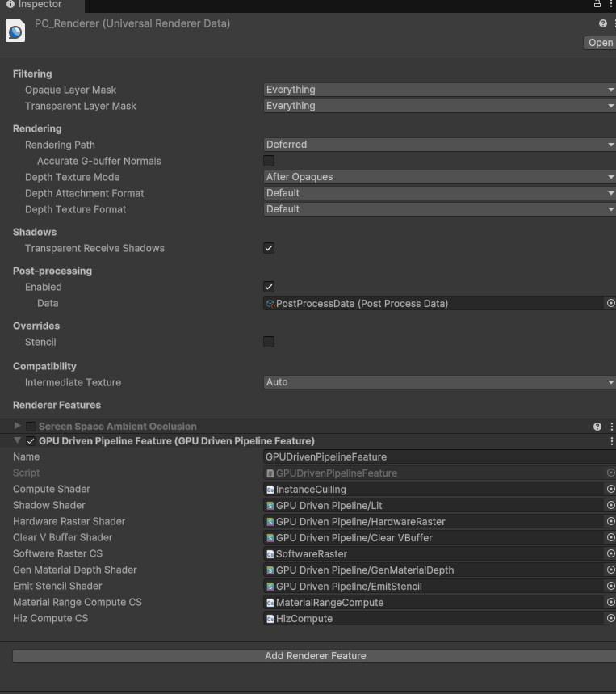Toggle Transparent Receive Shadows checkbox
The width and height of the screenshot is (616, 694).
pos(269,248)
